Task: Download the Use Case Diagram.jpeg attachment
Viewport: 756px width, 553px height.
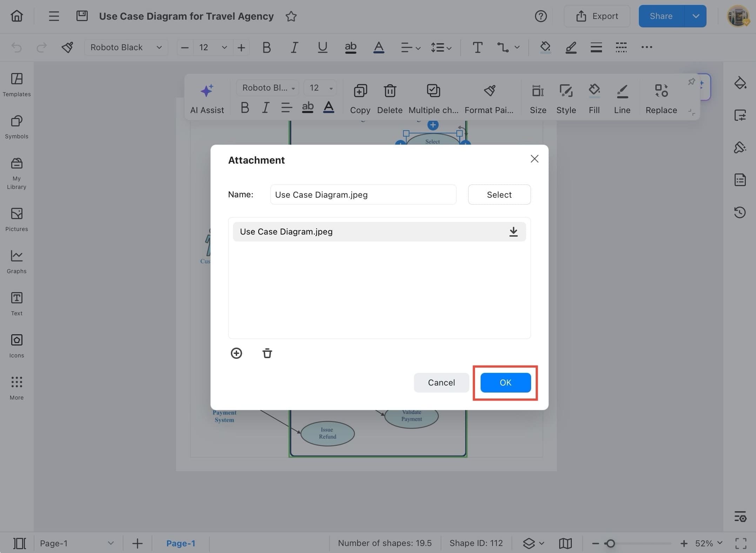Action: 513,231
